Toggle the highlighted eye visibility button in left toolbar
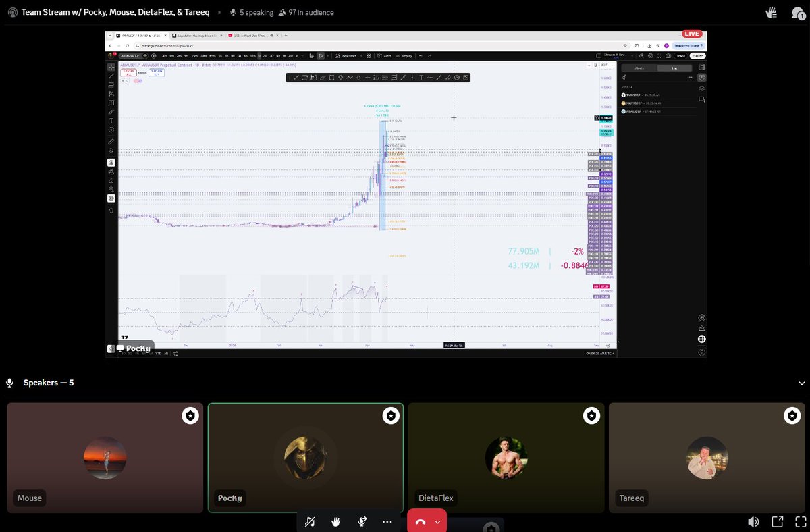Screen dimensions: 810x532 (111, 198)
